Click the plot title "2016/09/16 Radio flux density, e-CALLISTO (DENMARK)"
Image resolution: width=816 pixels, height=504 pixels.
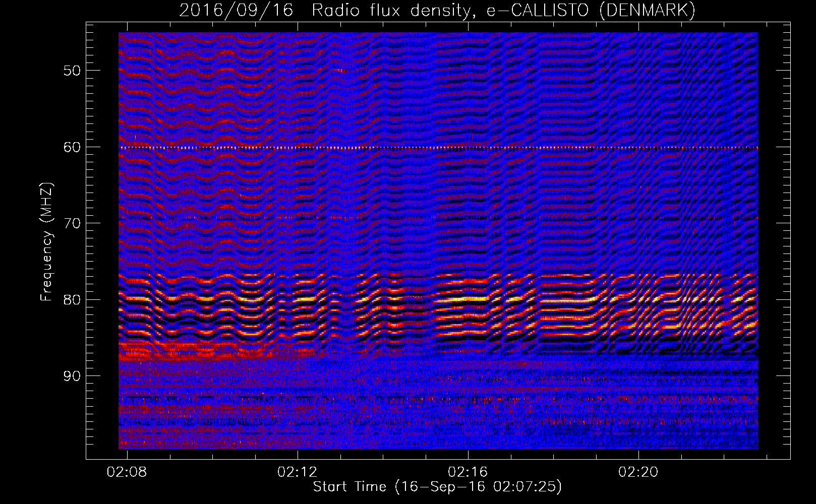click(437, 11)
